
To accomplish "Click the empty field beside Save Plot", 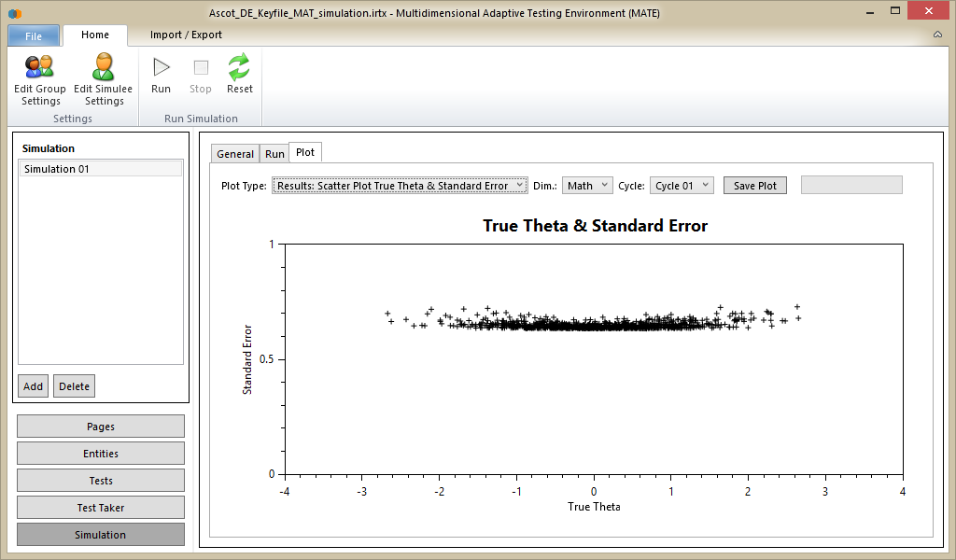I will pyautogui.click(x=851, y=185).
